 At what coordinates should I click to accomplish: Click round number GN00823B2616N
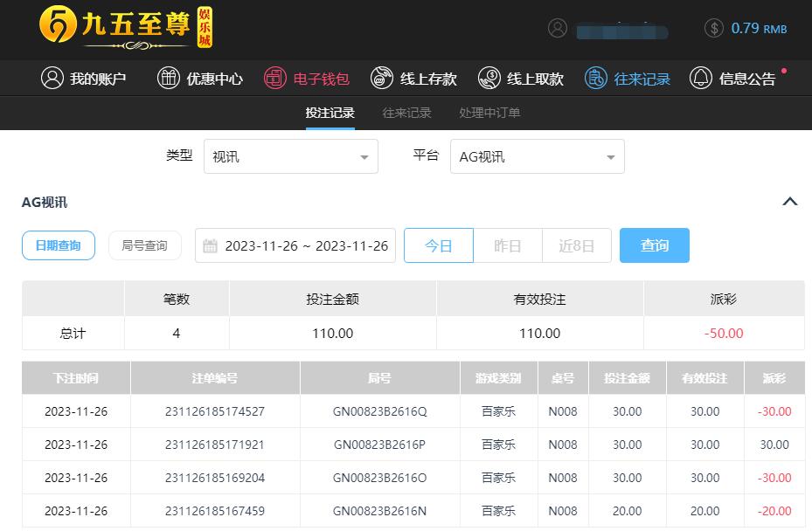tap(379, 511)
